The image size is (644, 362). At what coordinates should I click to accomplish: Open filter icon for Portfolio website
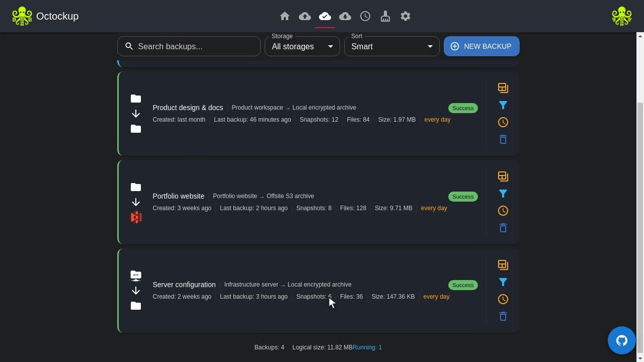(503, 194)
